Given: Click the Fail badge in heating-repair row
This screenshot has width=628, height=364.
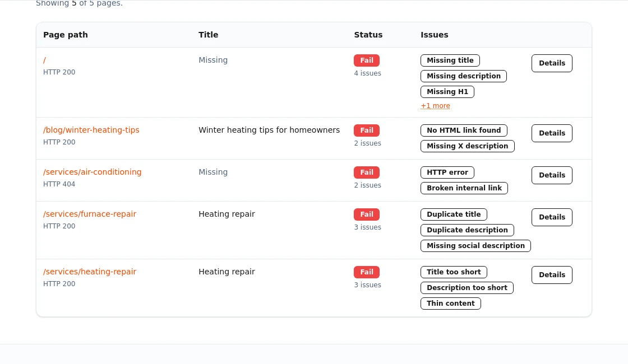Looking at the screenshot, I should click(x=367, y=272).
